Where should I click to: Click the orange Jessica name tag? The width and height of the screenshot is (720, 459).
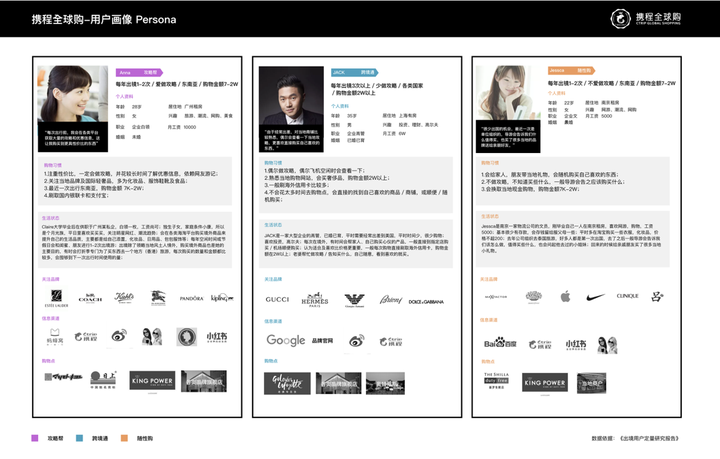pos(571,71)
